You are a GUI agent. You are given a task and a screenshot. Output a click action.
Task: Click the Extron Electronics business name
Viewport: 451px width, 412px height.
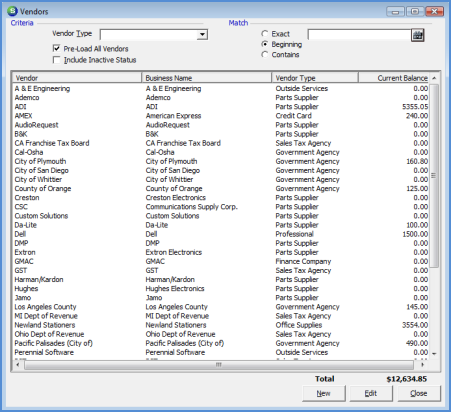pyautogui.click(x=174, y=252)
